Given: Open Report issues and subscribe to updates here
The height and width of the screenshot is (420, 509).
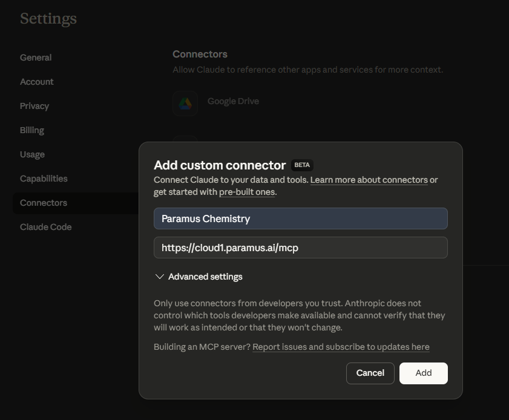Looking at the screenshot, I should click(x=340, y=347).
